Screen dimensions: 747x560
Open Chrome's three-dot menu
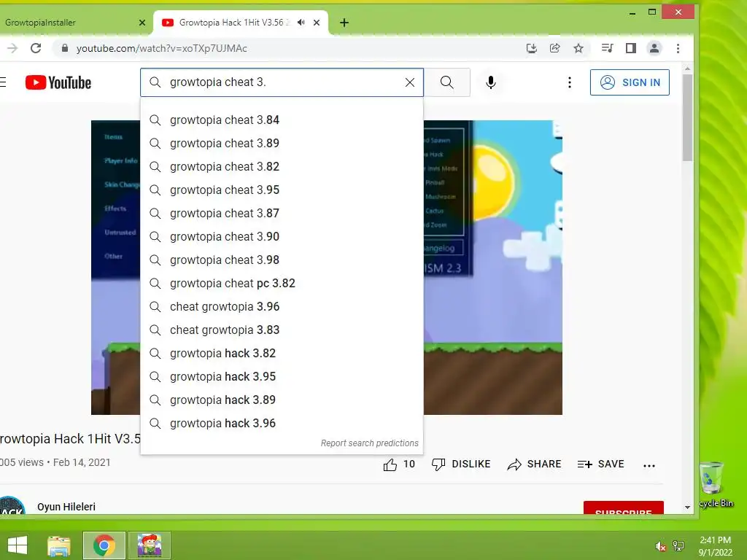click(678, 48)
